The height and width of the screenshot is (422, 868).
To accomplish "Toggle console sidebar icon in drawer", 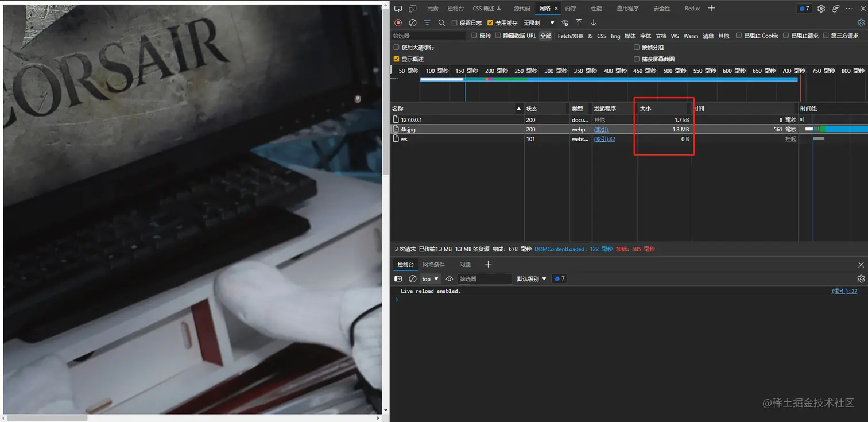I will pyautogui.click(x=398, y=279).
